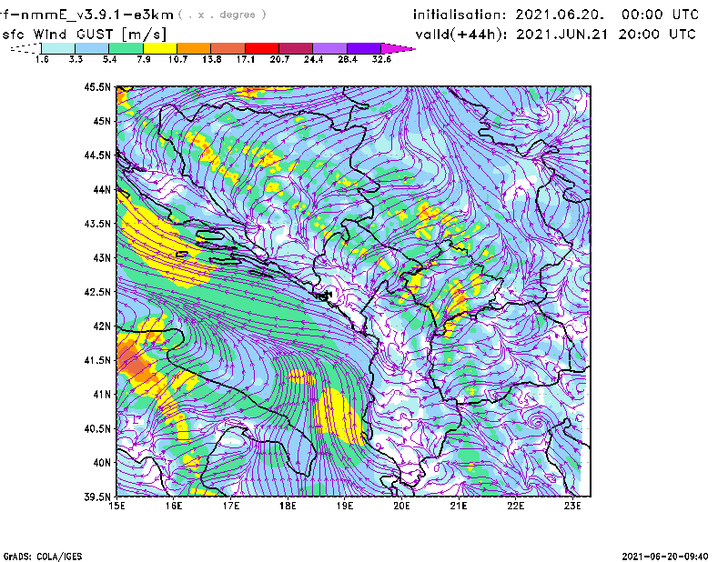Click the legend value 7.9
Screen dimensions: 728x562
(x=144, y=59)
